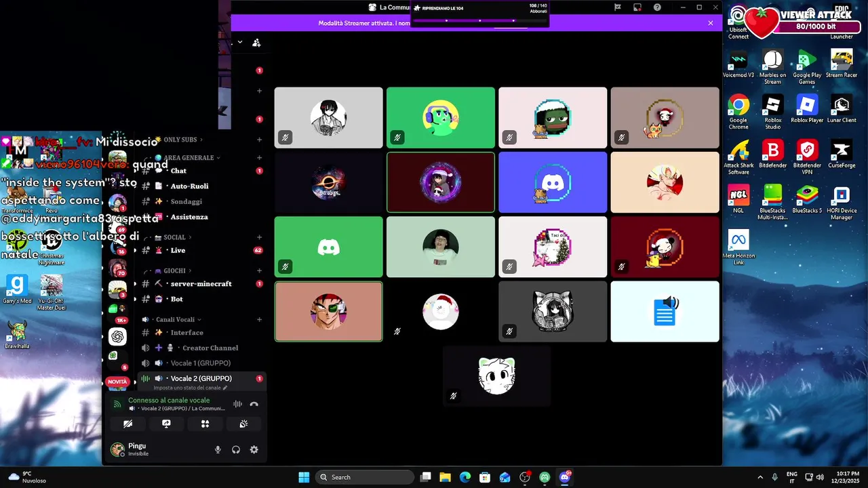The height and width of the screenshot is (488, 868).
Task: Click the flag icon in the Discord title bar
Action: pyautogui.click(x=618, y=7)
